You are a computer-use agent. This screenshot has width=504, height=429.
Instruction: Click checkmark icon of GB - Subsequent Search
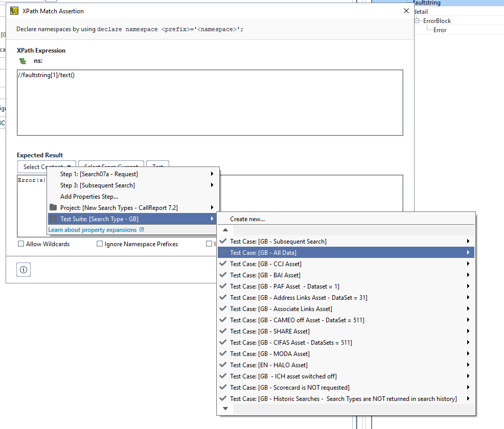(223, 241)
